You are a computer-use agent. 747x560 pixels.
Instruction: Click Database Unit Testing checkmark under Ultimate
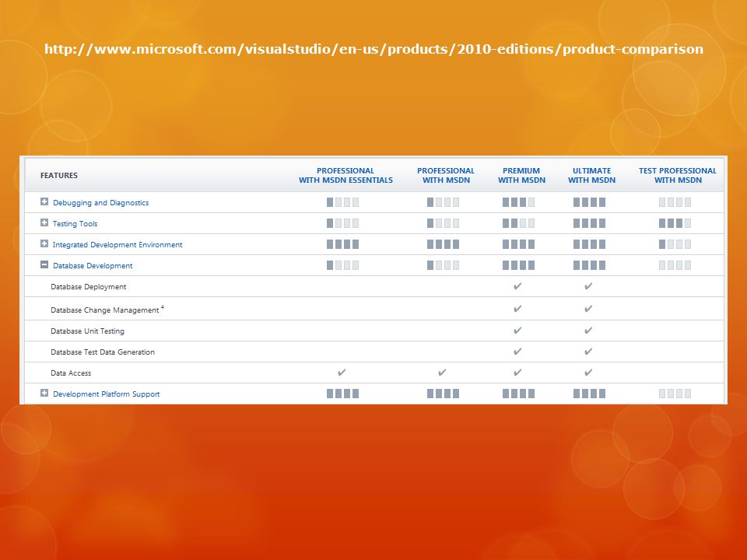pos(588,330)
